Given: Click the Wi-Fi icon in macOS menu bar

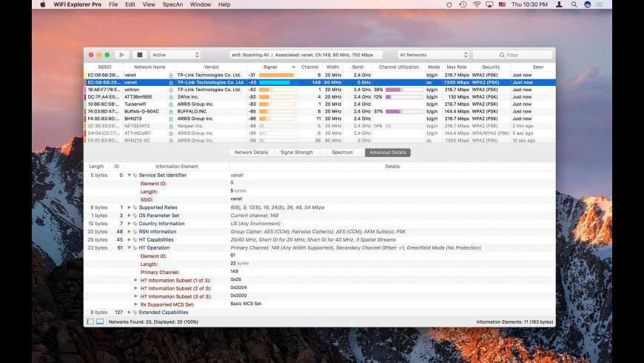Looking at the screenshot, I should 476,4.
